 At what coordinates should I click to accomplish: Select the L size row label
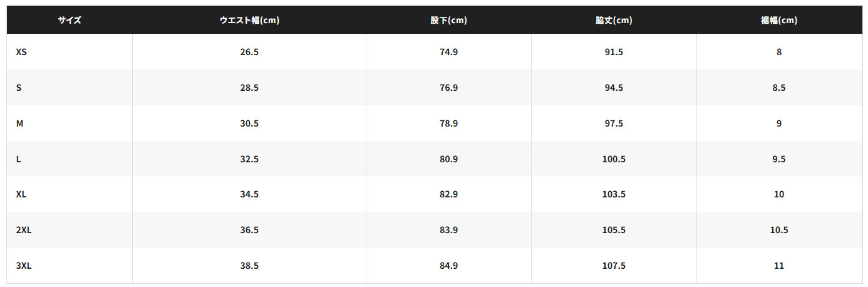[19, 159]
